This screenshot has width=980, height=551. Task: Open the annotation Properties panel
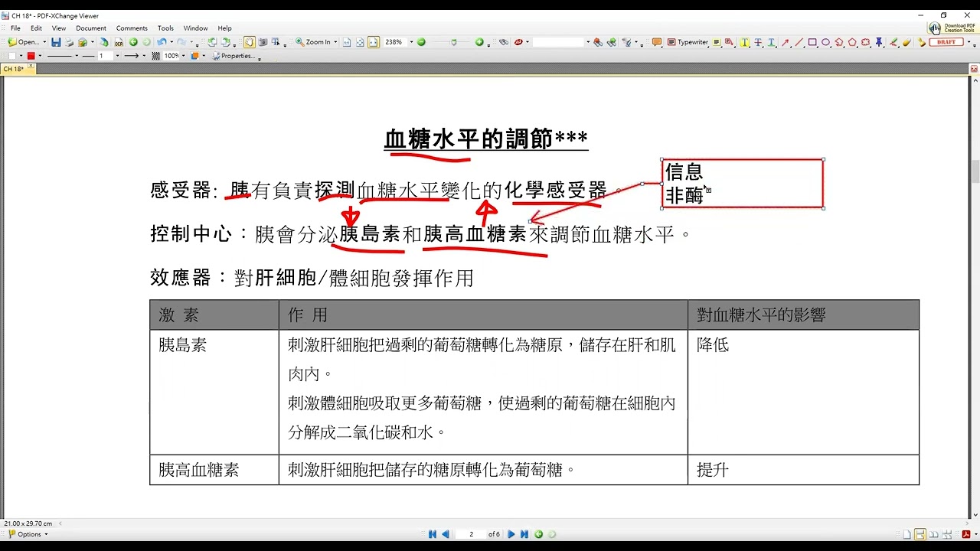[234, 56]
